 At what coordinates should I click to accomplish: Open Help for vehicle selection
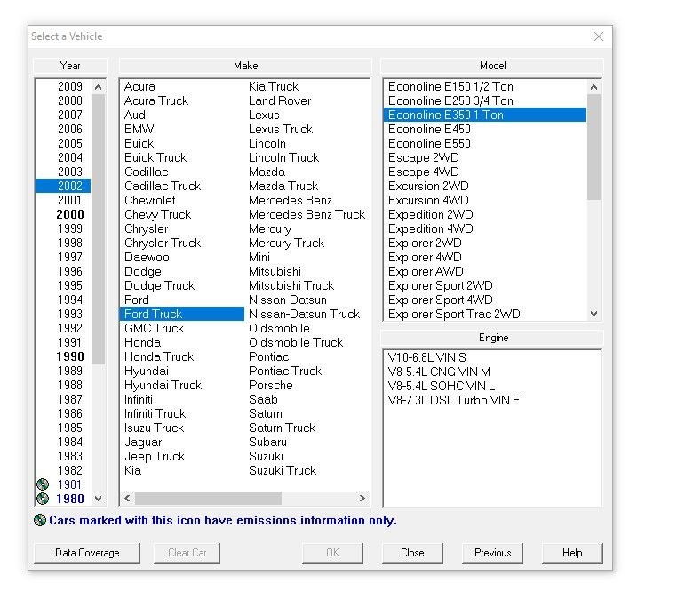(x=572, y=553)
